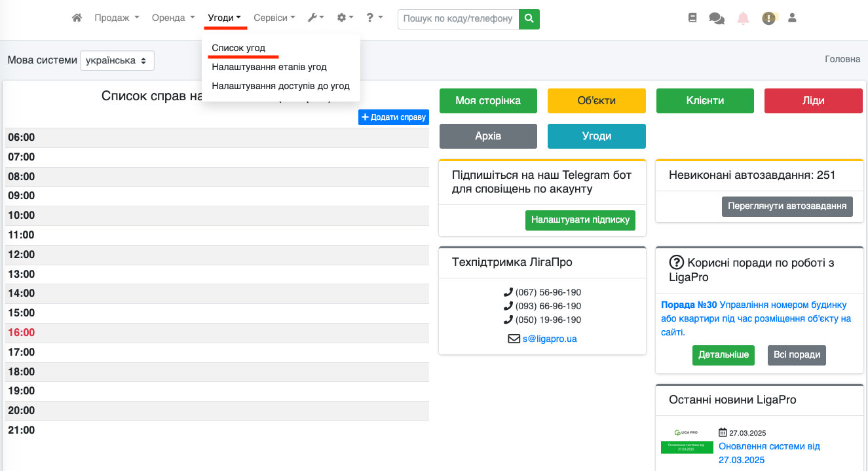Open the chat messages icon
This screenshot has width=868, height=471.
(717, 19)
